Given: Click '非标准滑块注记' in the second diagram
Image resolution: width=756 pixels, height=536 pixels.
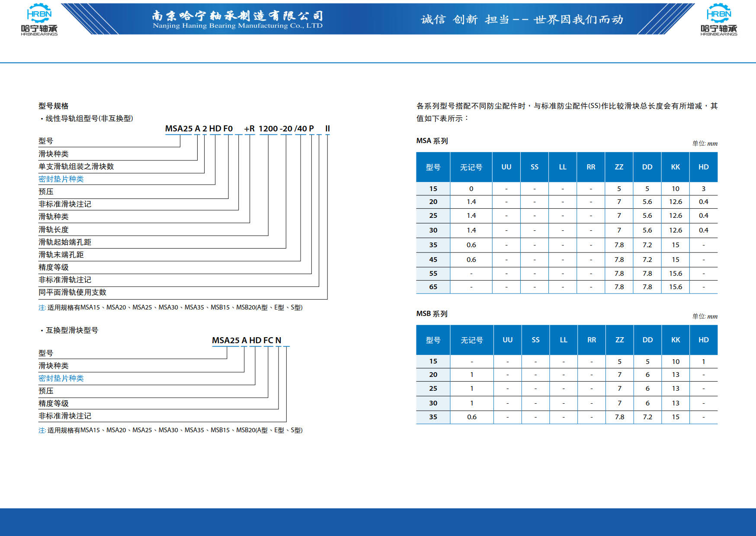Looking at the screenshot, I should pos(65,416).
